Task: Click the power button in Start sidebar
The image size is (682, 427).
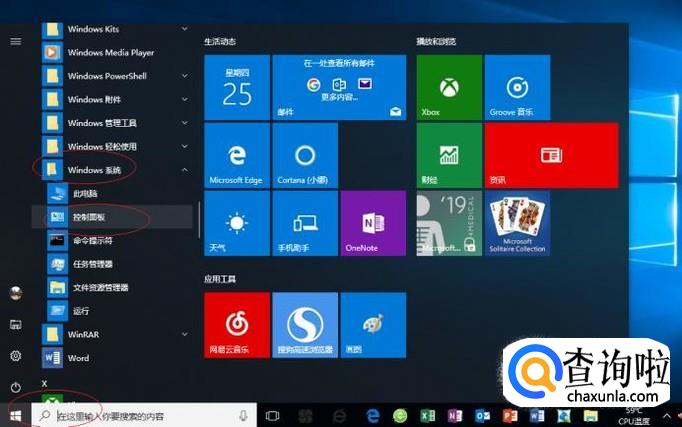Action: point(15,387)
